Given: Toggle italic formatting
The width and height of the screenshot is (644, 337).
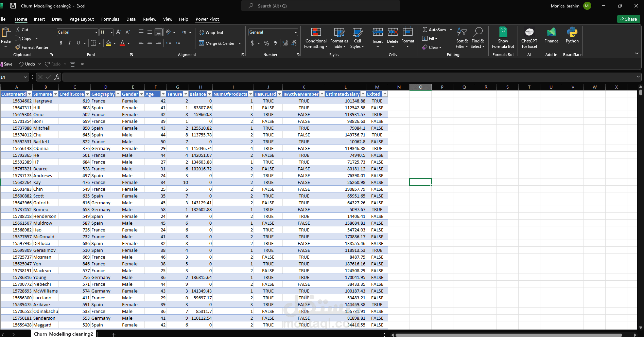Looking at the screenshot, I should point(70,43).
